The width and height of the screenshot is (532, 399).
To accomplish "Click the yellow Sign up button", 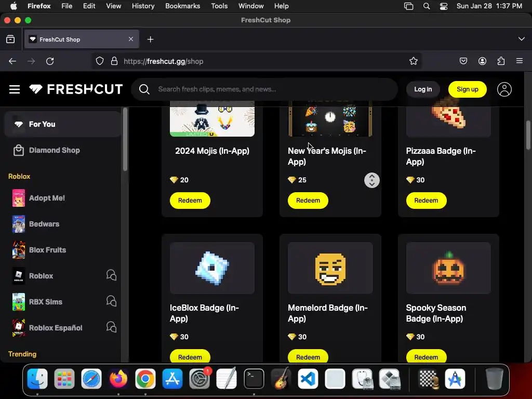I will (467, 89).
